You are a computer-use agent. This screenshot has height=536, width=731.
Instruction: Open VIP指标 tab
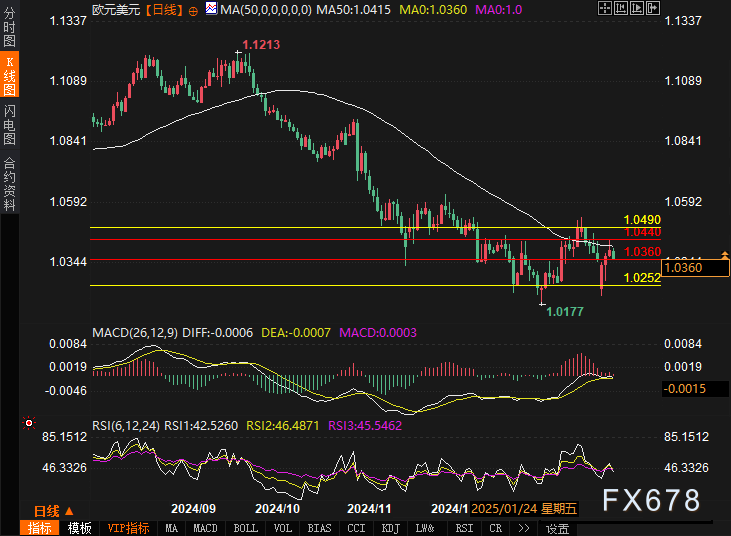click(128, 528)
